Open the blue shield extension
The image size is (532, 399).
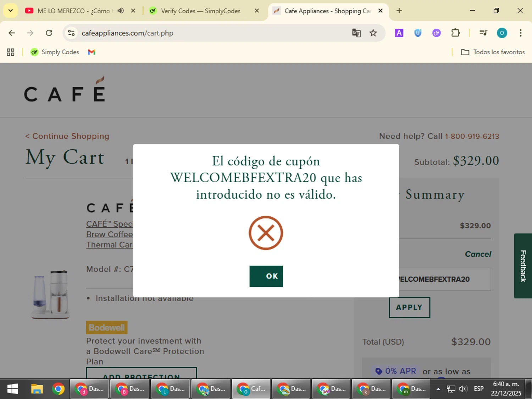(418, 33)
